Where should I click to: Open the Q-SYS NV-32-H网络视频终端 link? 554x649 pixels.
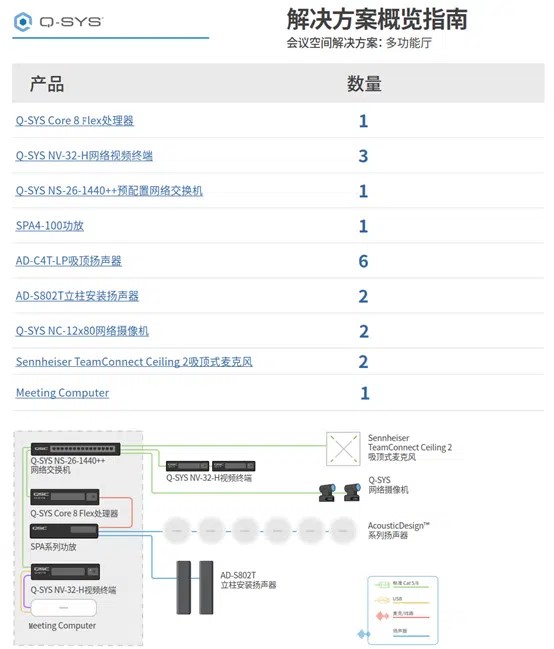tap(84, 156)
